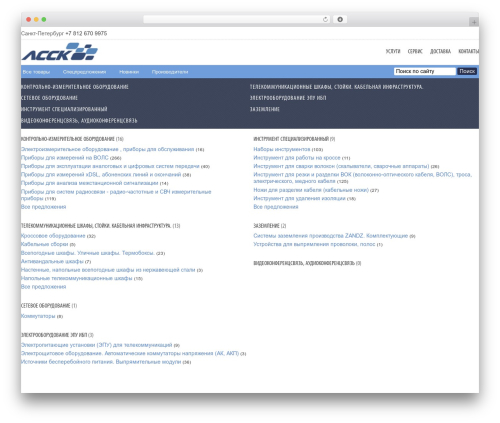Open a new browser tab with the plus button

pyautogui.click(x=474, y=22)
